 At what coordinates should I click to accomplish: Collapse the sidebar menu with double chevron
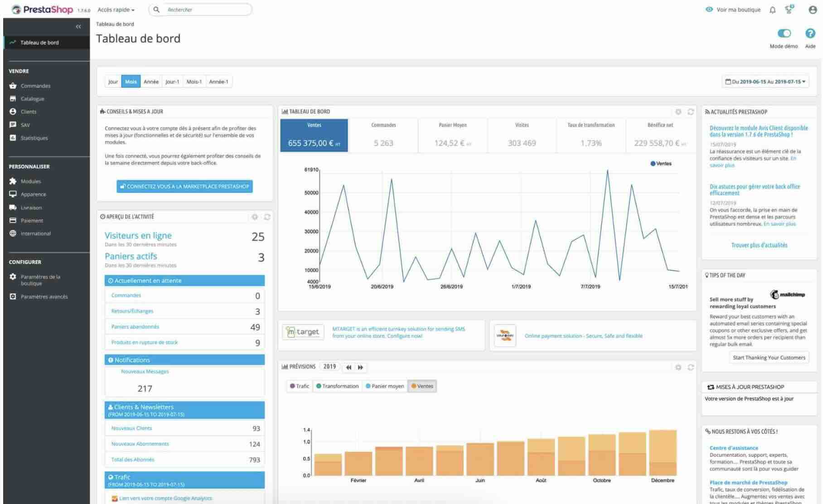pyautogui.click(x=78, y=27)
